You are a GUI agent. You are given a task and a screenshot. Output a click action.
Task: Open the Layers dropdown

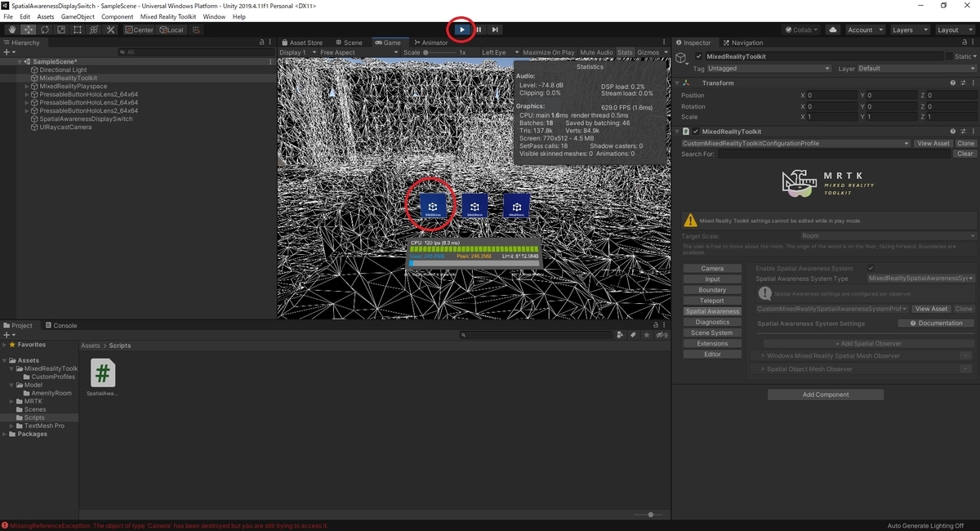pyautogui.click(x=910, y=30)
